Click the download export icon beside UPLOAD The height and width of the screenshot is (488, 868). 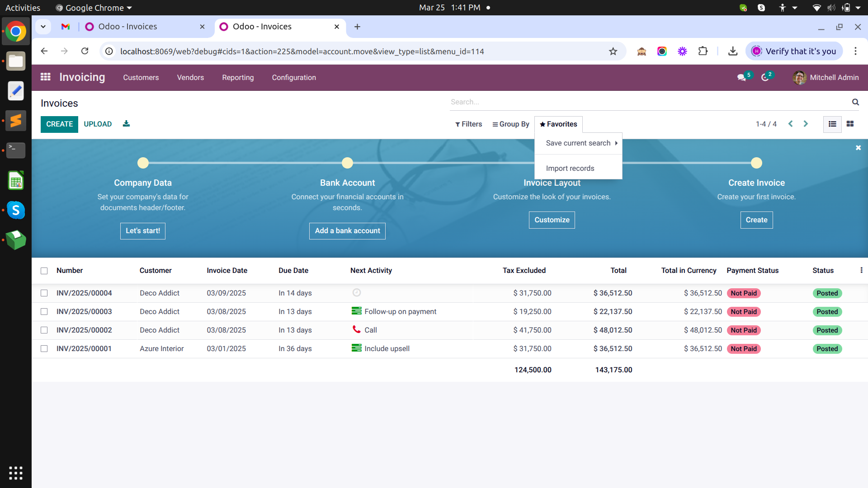pos(126,124)
